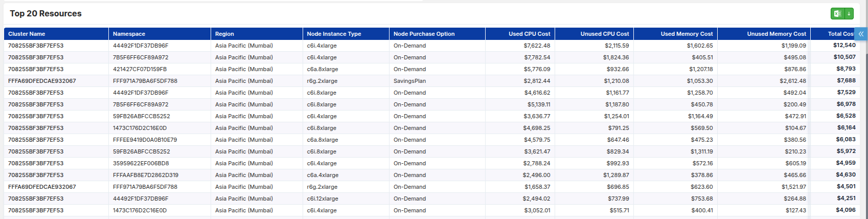The height and width of the screenshot is (219, 868).
Task: Sort by Used CPU Cost header
Action: pyautogui.click(x=529, y=34)
